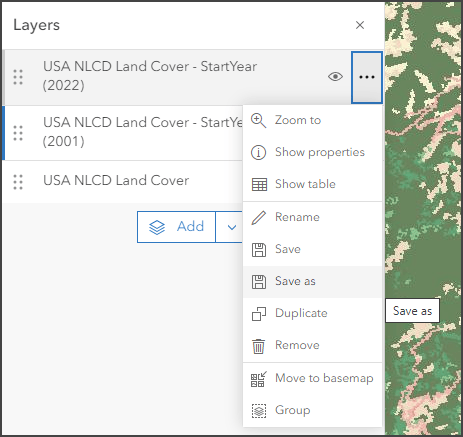Select the plain USA NLCD Land Cover layer
The width and height of the screenshot is (463, 437).
click(x=123, y=182)
